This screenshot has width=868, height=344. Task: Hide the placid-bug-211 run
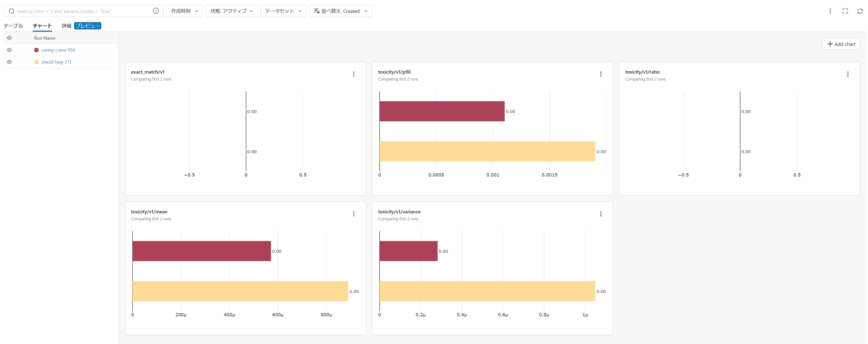[x=9, y=62]
